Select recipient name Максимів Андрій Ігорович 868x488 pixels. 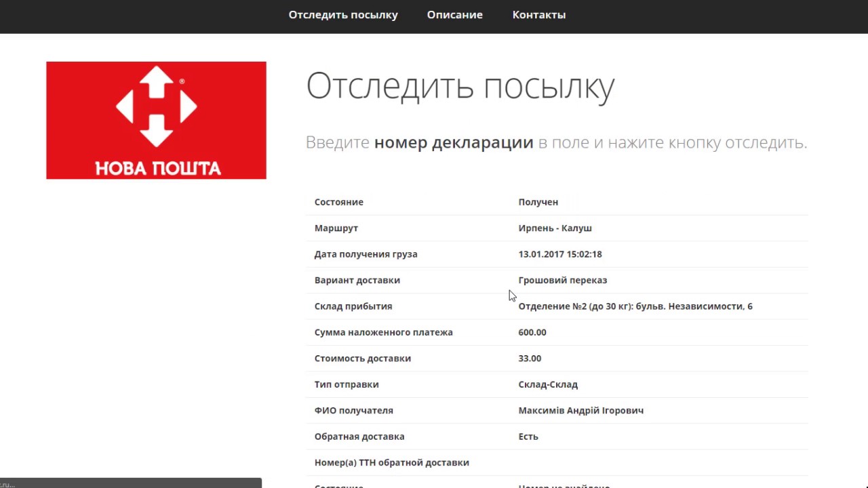tap(580, 411)
